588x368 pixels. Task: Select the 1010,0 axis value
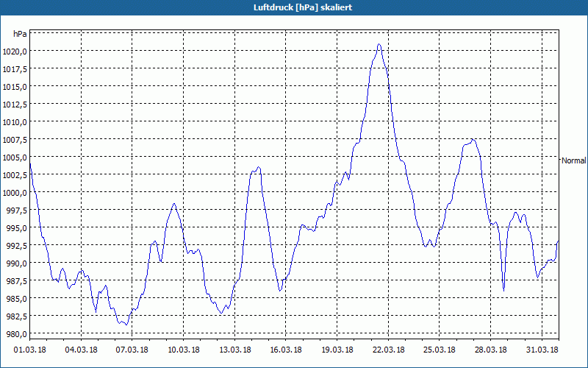tap(15, 122)
